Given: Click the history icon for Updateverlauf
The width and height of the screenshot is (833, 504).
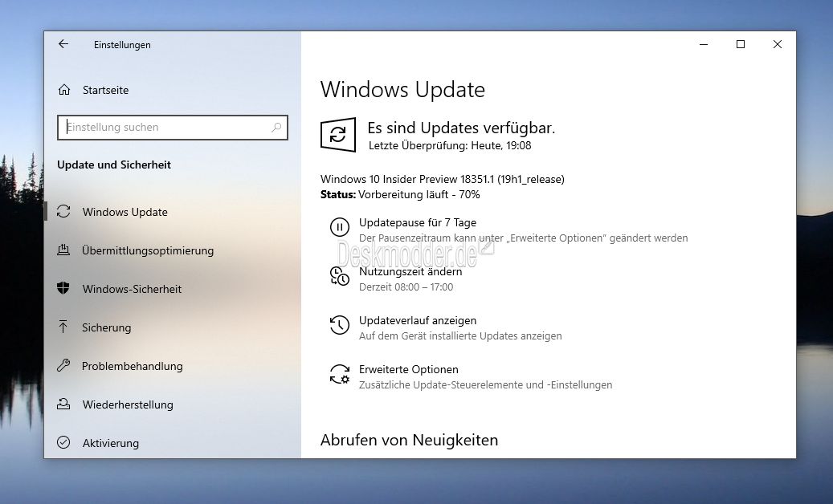Looking at the screenshot, I should click(x=340, y=325).
